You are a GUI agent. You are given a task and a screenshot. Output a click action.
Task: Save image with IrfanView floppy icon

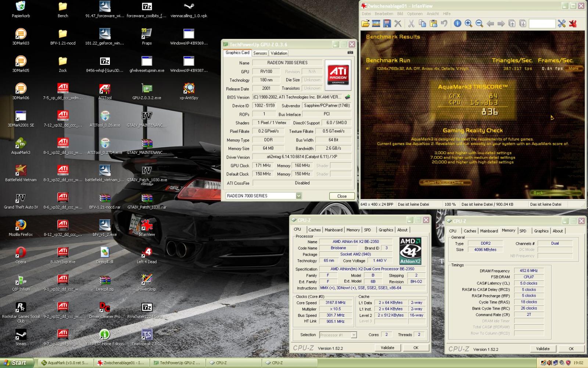(387, 24)
